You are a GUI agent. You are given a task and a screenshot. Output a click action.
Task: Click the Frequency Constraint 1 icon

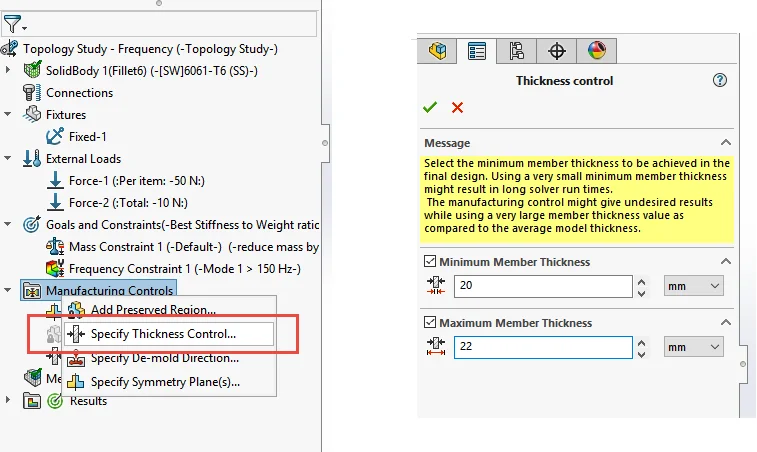[55, 268]
